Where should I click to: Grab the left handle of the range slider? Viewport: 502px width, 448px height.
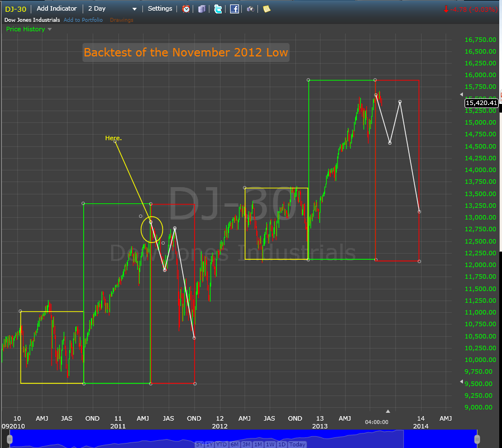[x=9, y=440]
